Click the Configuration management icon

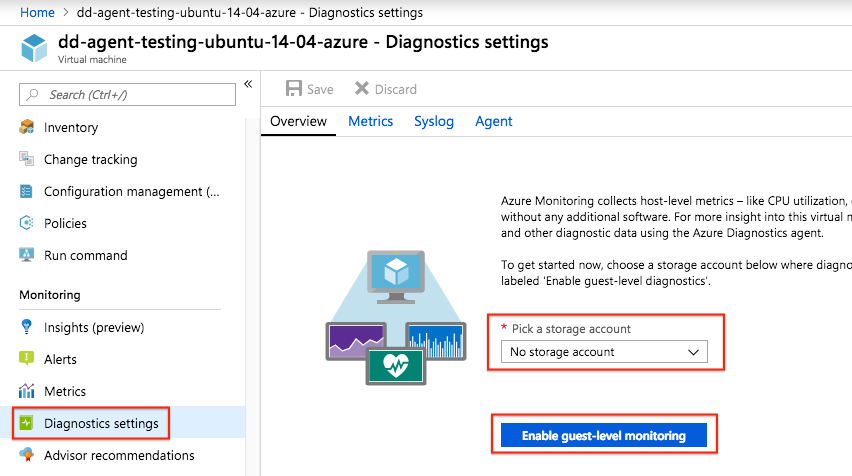[26, 191]
